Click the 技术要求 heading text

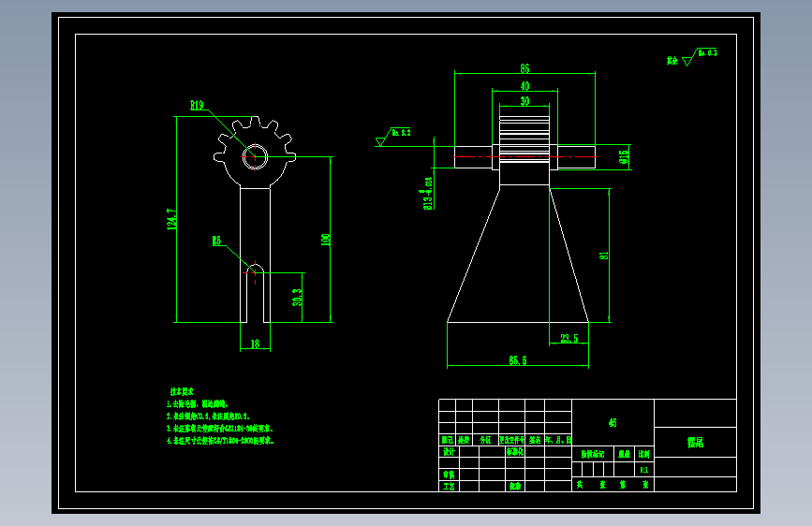coord(182,392)
